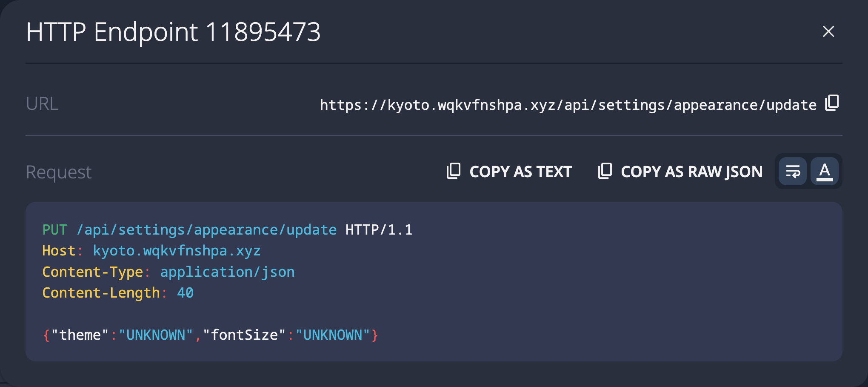868x387 pixels.
Task: Click the Content-Length value 40
Action: [185, 293]
